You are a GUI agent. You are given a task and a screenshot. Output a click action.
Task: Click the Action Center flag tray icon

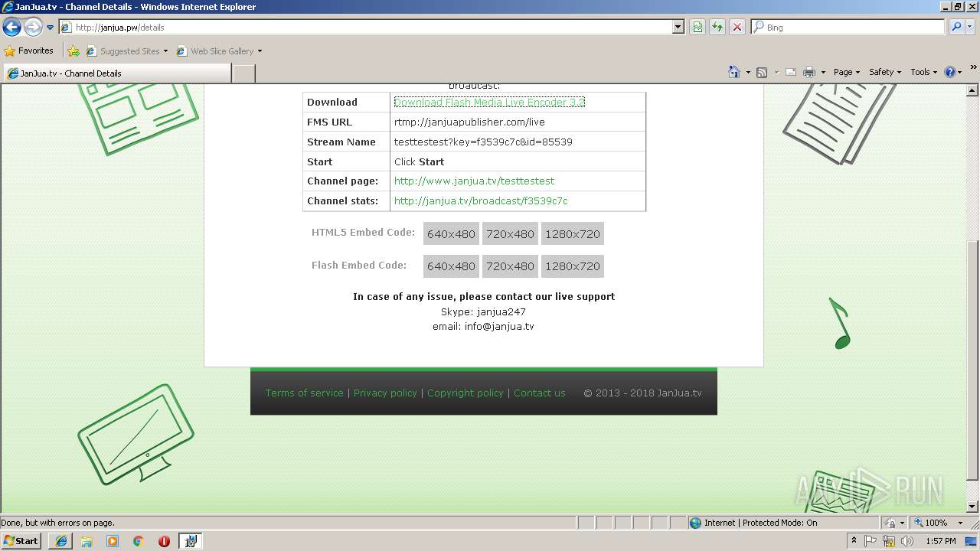pyautogui.click(x=871, y=541)
